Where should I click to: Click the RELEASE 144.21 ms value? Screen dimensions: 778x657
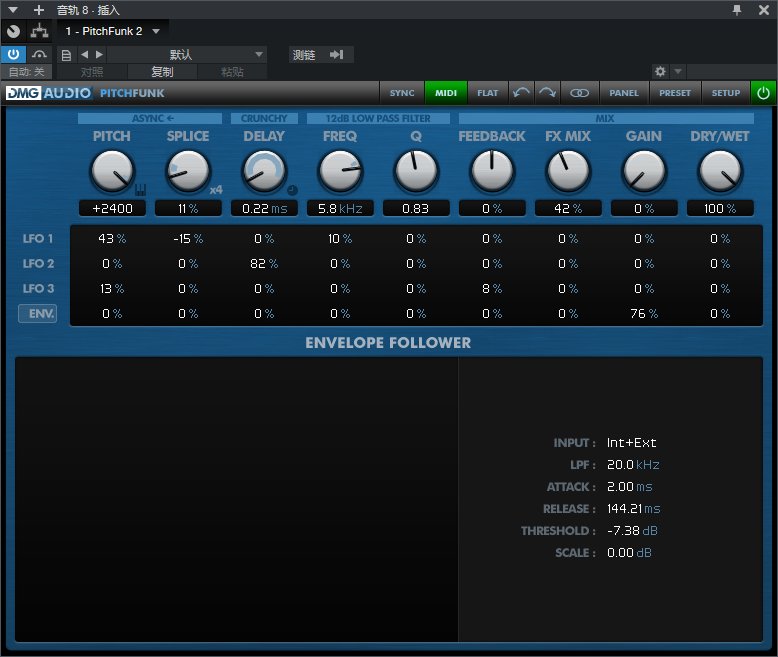tap(634, 509)
